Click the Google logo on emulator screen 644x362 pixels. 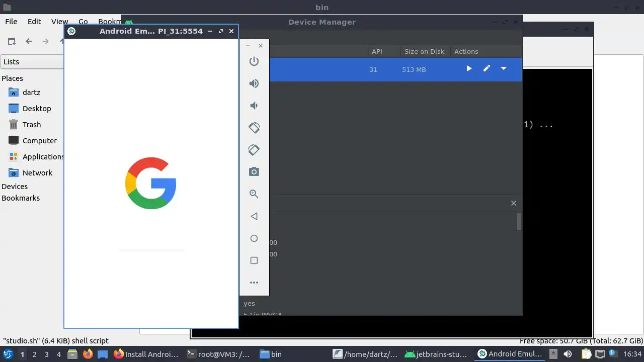pos(151,184)
